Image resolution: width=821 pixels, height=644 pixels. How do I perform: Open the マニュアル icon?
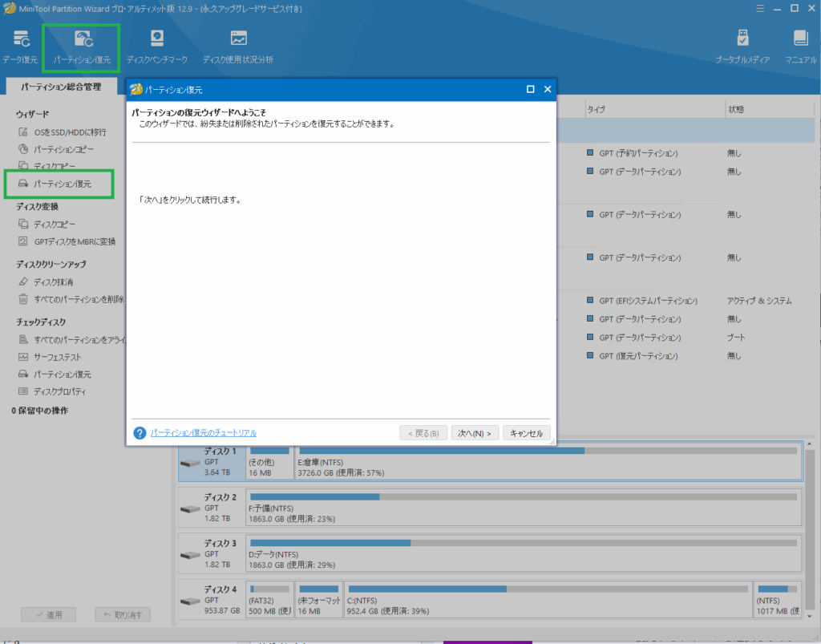click(800, 46)
